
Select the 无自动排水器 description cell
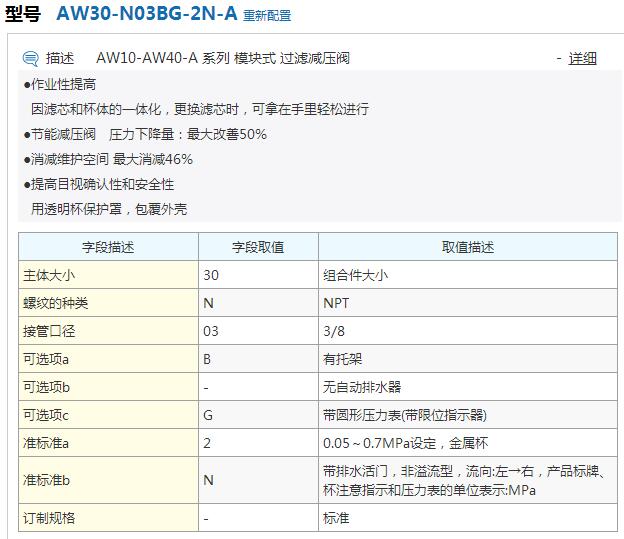tap(468, 387)
